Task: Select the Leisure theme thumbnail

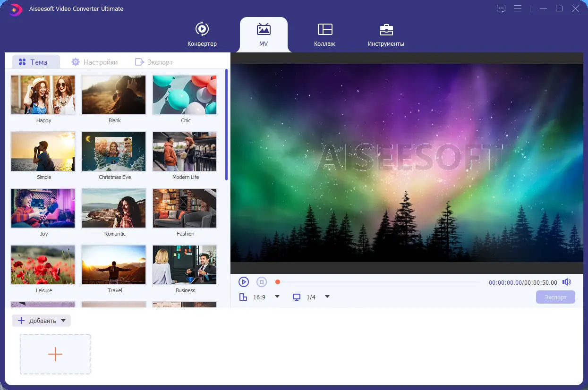Action: click(x=43, y=265)
